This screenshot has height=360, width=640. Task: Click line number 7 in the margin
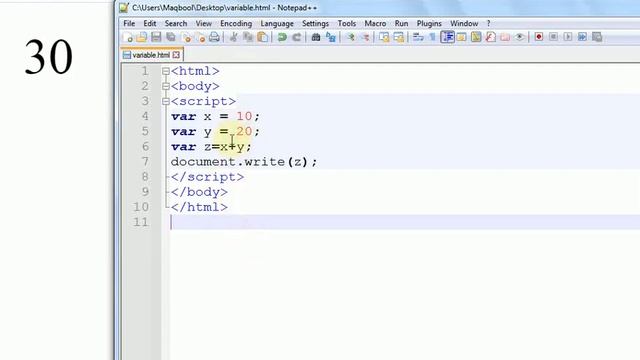tap(145, 162)
